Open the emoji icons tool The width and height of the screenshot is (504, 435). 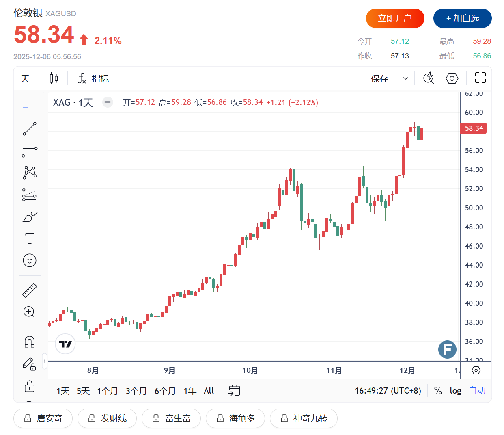tap(30, 260)
